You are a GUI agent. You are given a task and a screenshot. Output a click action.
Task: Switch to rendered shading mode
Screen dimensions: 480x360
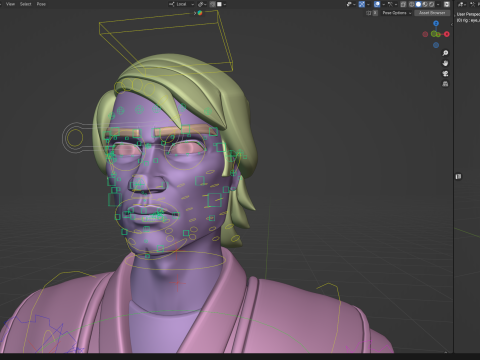(431, 4)
